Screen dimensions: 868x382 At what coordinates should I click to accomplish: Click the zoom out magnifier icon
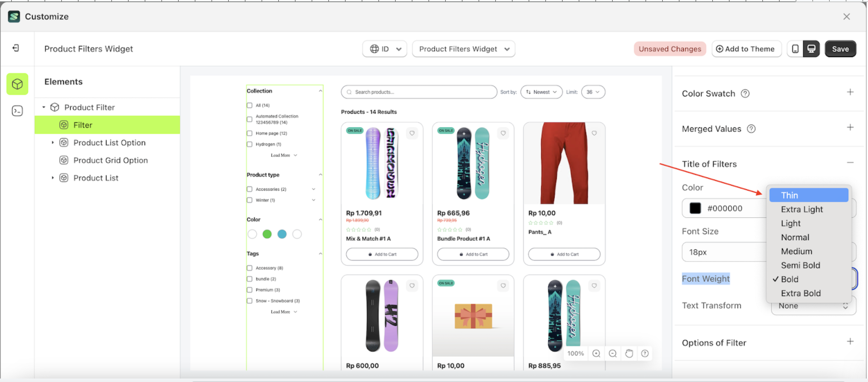(613, 353)
